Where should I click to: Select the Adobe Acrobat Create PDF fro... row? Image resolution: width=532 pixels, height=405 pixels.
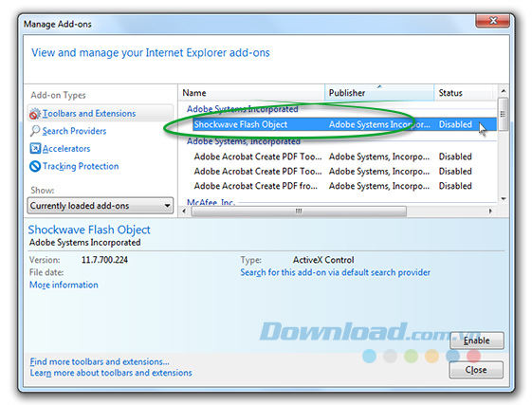point(344,186)
